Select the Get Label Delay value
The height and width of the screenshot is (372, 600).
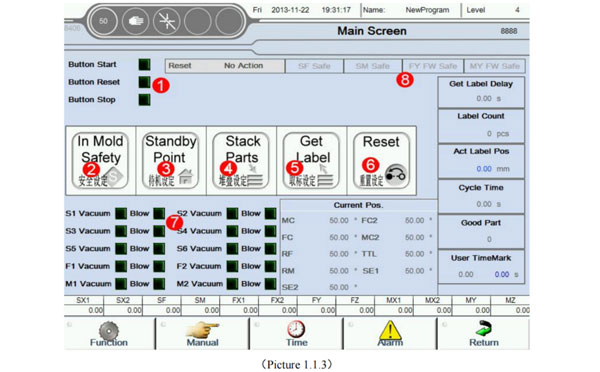[484, 99]
